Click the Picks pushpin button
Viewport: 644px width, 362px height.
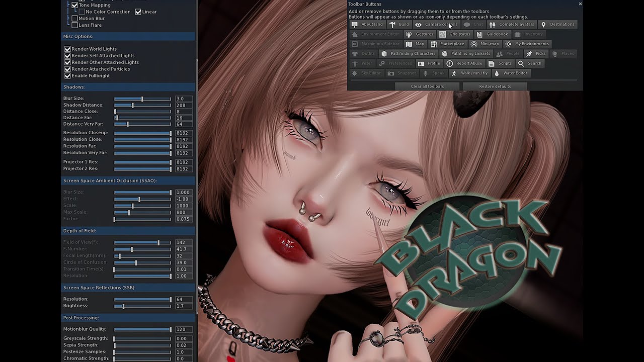tap(536, 54)
